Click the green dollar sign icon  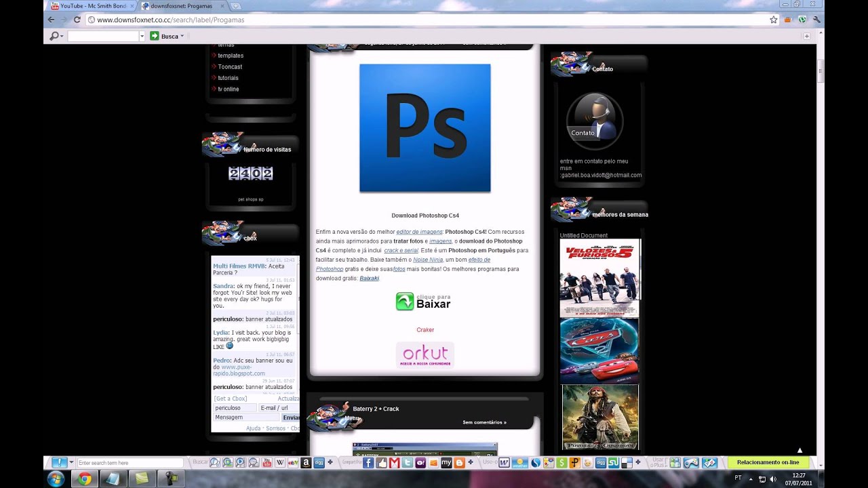561,463
